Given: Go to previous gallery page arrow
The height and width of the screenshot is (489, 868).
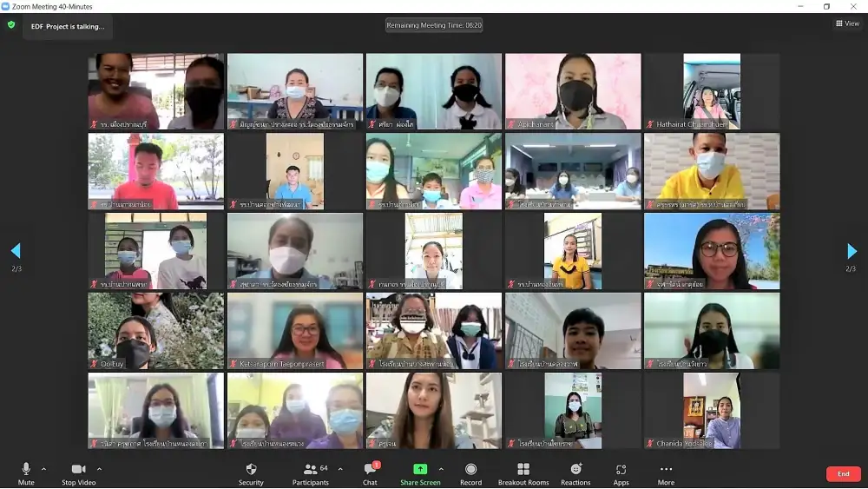Looking at the screenshot, I should [16, 252].
